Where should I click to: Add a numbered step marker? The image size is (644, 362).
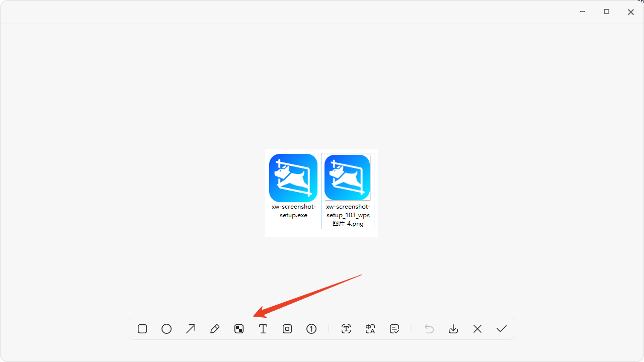point(311,329)
